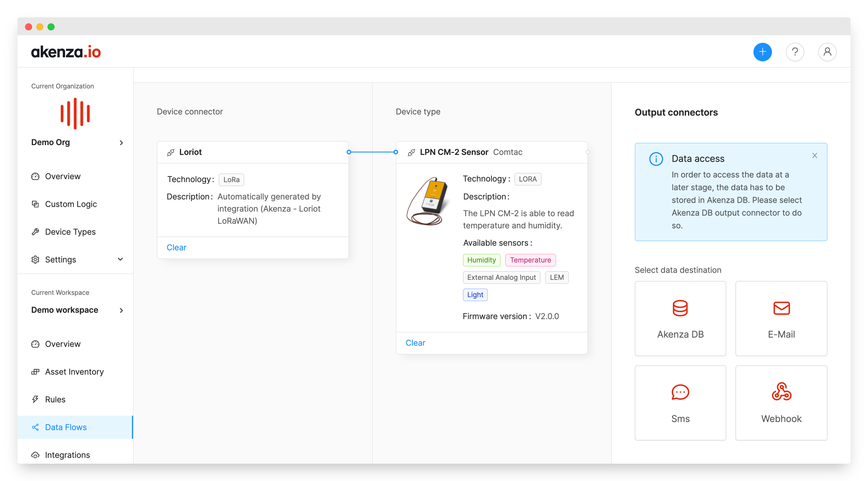868x481 pixels.
Task: Expand the Demo workspace chevron
Action: [121, 310]
